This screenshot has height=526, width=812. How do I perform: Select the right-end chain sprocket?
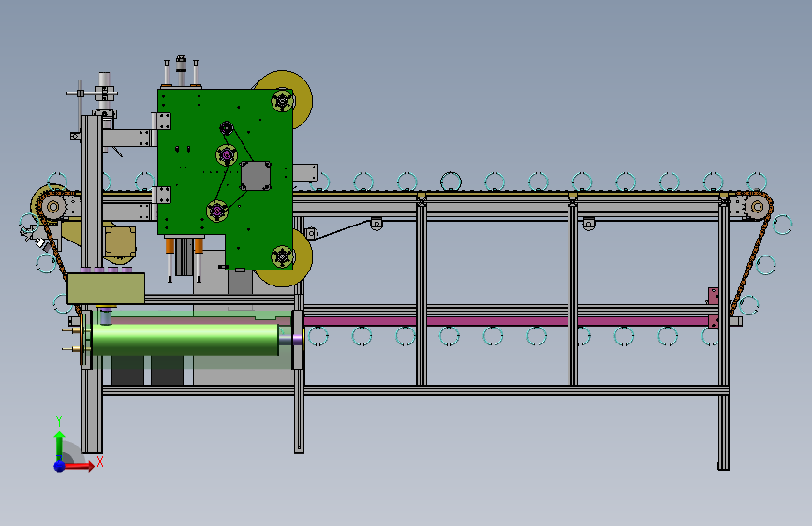(757, 207)
